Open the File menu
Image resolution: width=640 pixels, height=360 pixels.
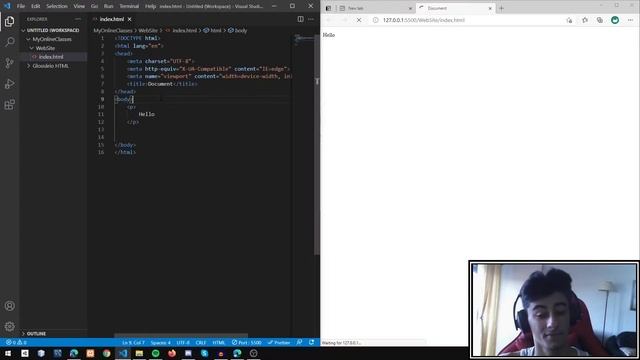21,6
